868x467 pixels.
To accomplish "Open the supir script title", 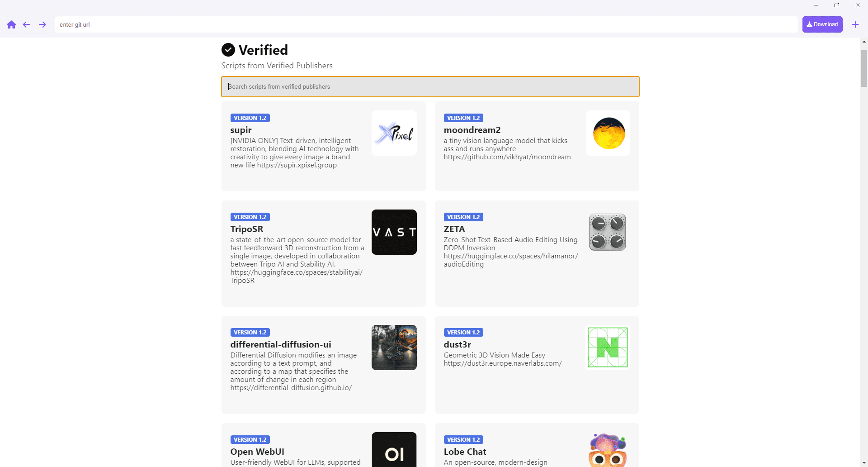I will 241,130.
